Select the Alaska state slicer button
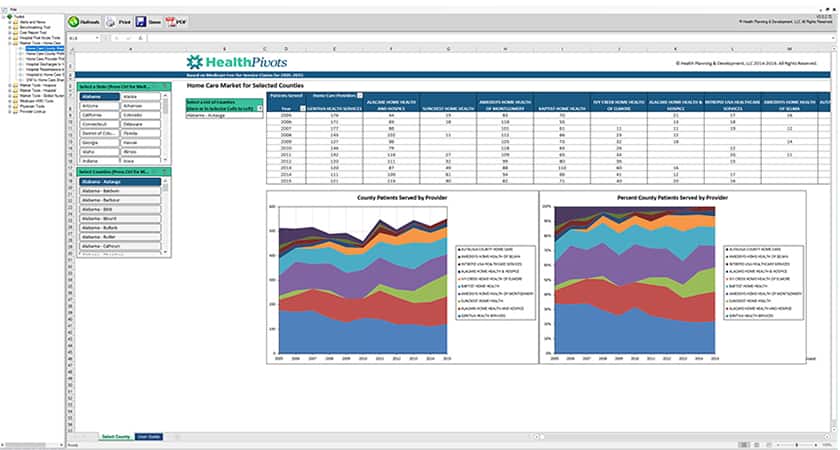 [141, 96]
